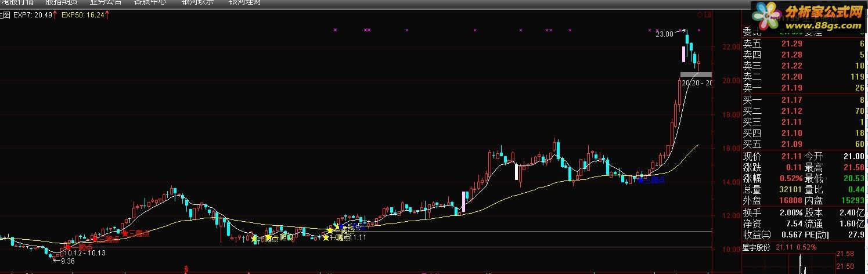Click the volume ratio value 0.44
The width and height of the screenshot is (868, 274).
tap(857, 189)
